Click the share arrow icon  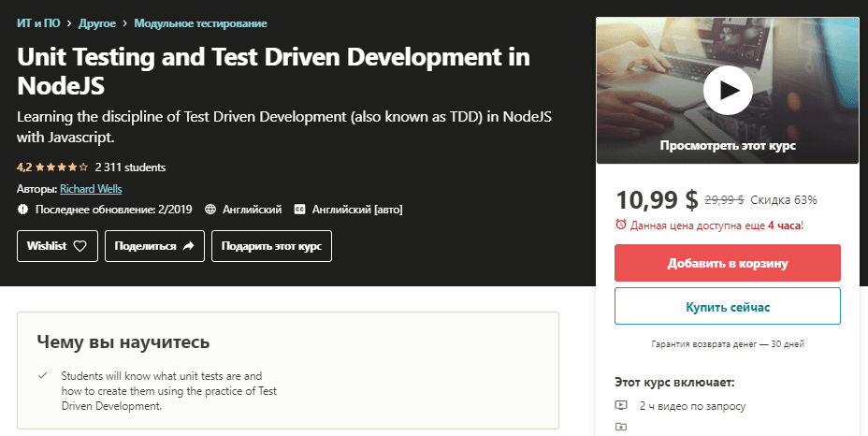[188, 246]
